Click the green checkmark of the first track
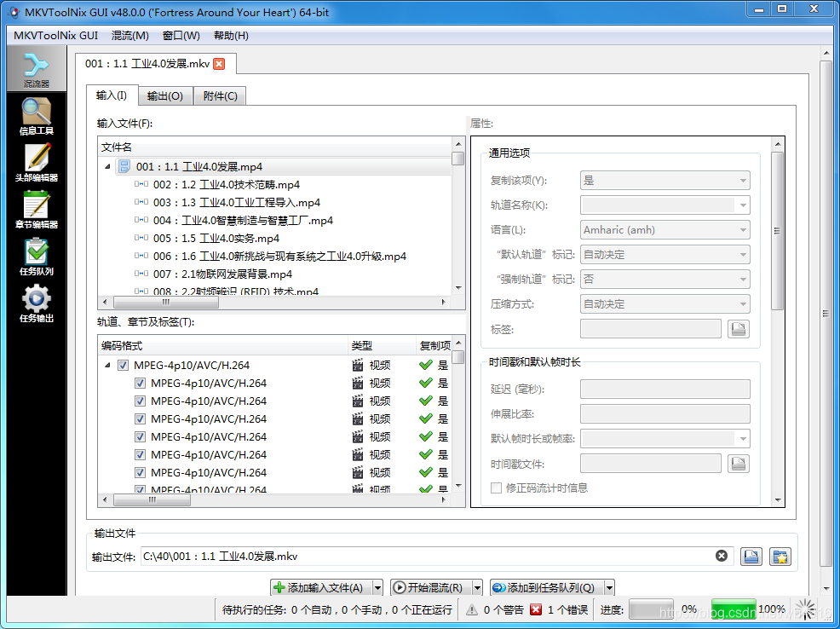 click(x=426, y=365)
